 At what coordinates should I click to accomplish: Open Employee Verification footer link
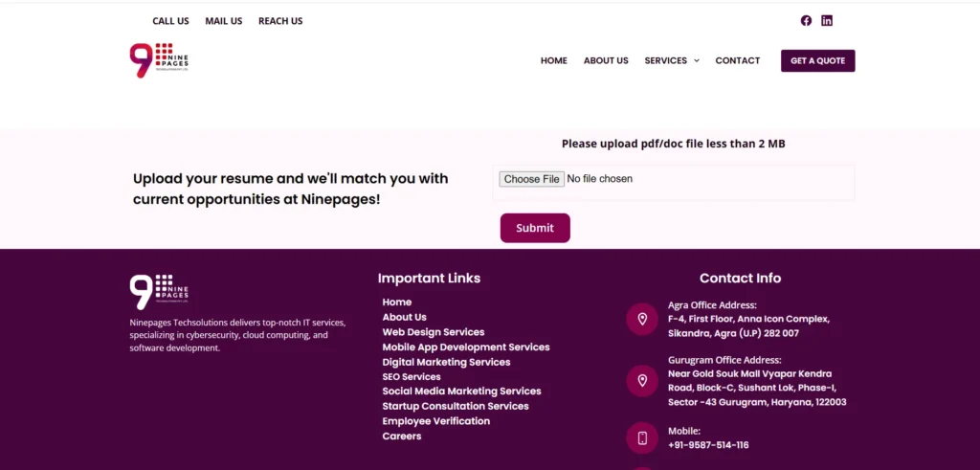(x=436, y=421)
